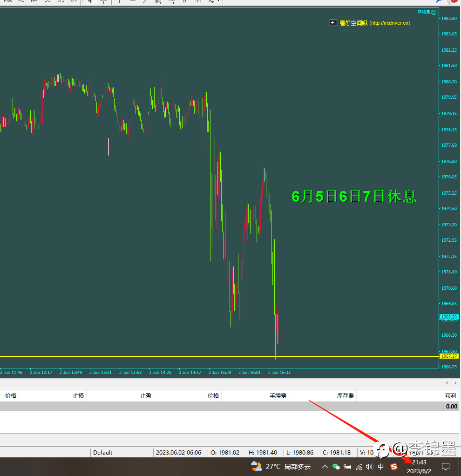Click the Sogou input method S icon
Image resolution: width=461 pixels, height=476 pixels.
tap(393, 467)
